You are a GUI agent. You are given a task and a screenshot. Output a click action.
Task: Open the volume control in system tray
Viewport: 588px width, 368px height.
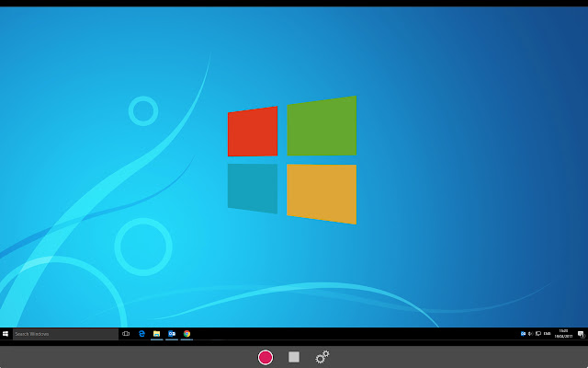(531, 334)
